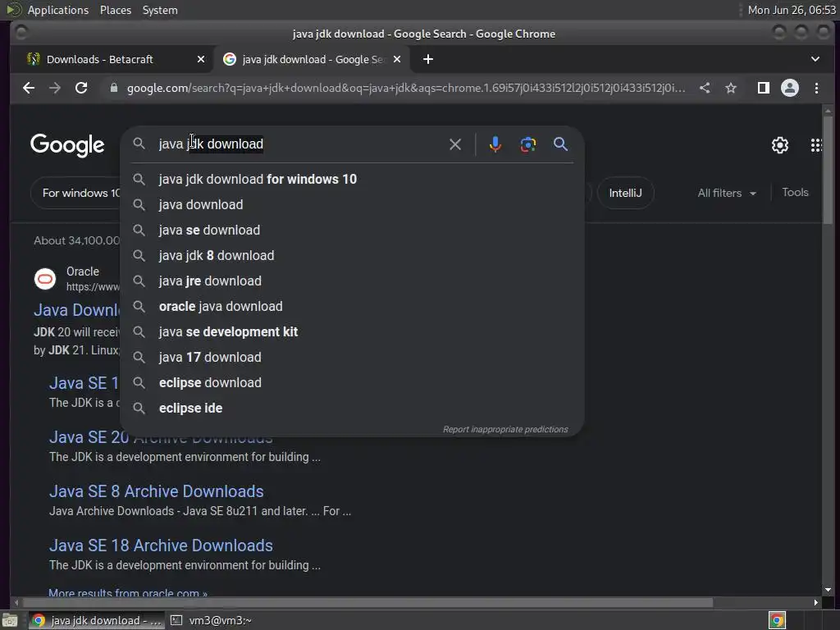Pick the java se download suggestion

click(x=352, y=230)
